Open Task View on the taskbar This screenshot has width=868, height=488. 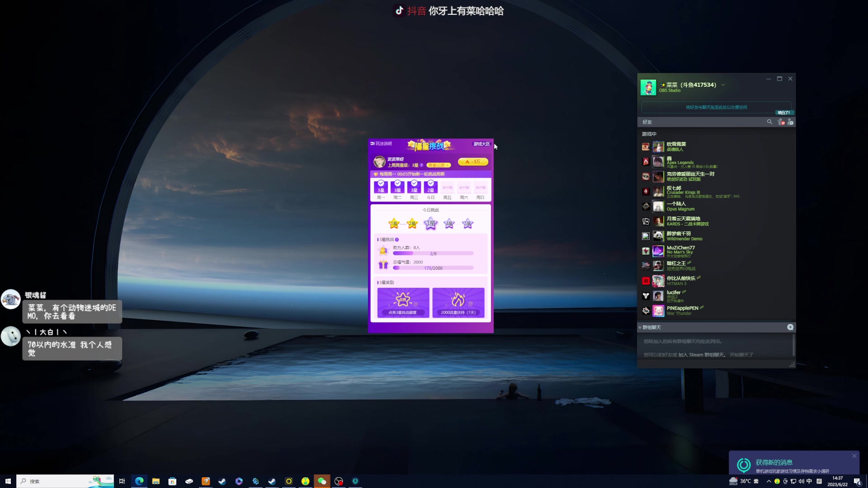tap(122, 481)
